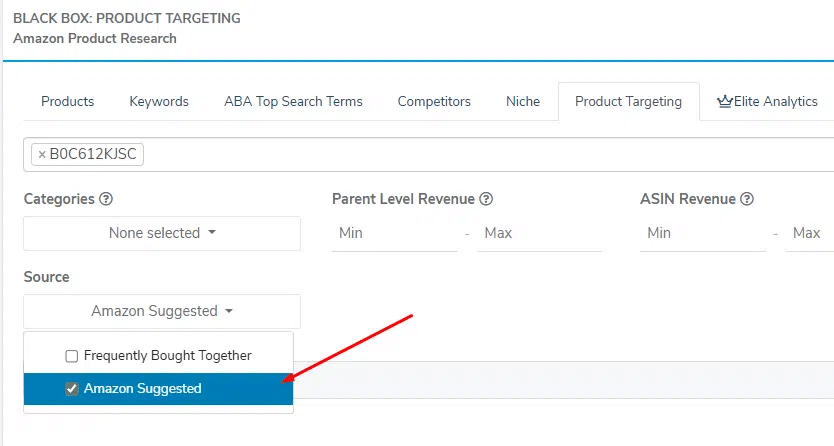Focus the ASIN Revenue Min field
This screenshot has height=446, width=834.
pos(702,233)
